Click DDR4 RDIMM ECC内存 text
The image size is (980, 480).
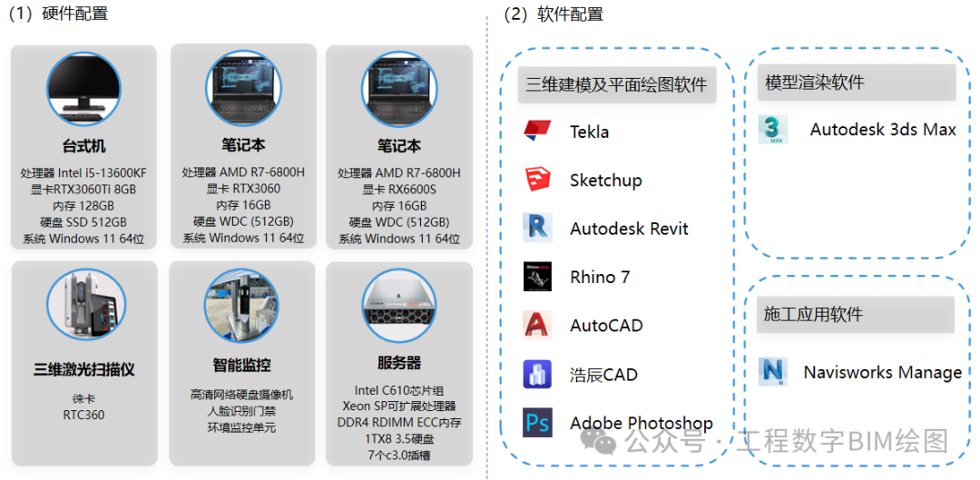coord(398,423)
